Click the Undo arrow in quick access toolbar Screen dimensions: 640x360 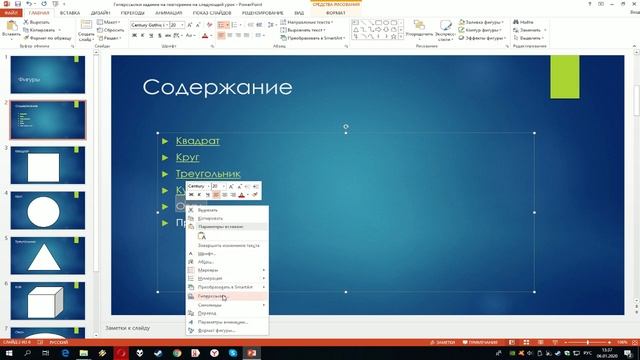(x=29, y=4)
